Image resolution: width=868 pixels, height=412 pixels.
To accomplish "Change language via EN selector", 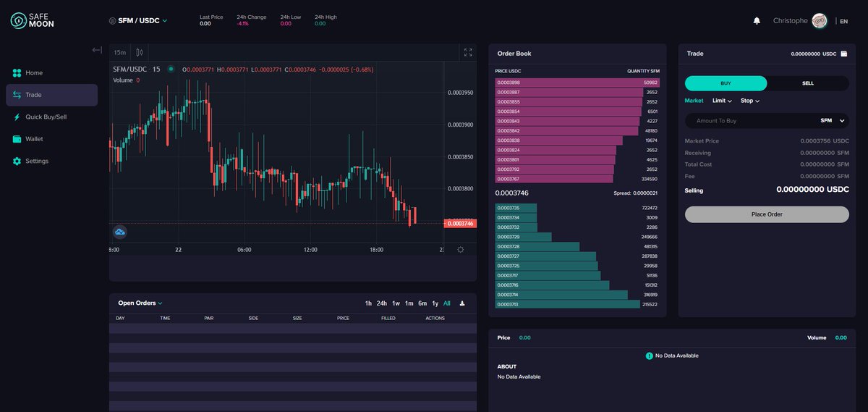I will 843,21.
